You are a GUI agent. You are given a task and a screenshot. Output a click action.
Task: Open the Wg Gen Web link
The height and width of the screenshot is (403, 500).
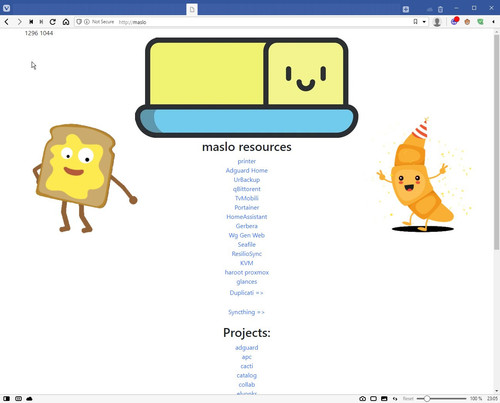coord(247,235)
